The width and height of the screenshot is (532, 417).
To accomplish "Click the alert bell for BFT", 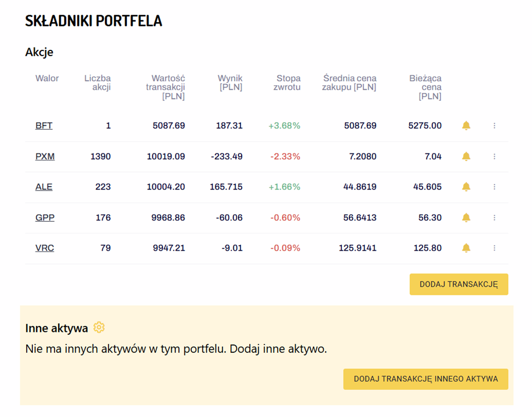I will 466,126.
